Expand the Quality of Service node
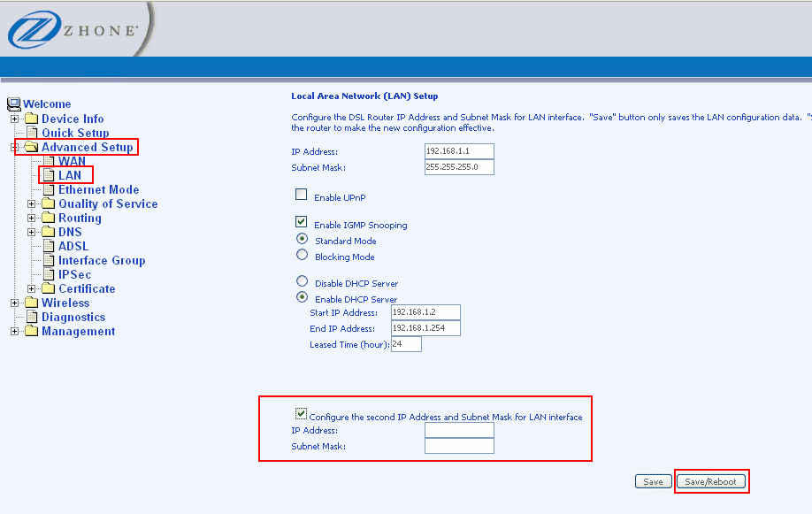 [32, 204]
